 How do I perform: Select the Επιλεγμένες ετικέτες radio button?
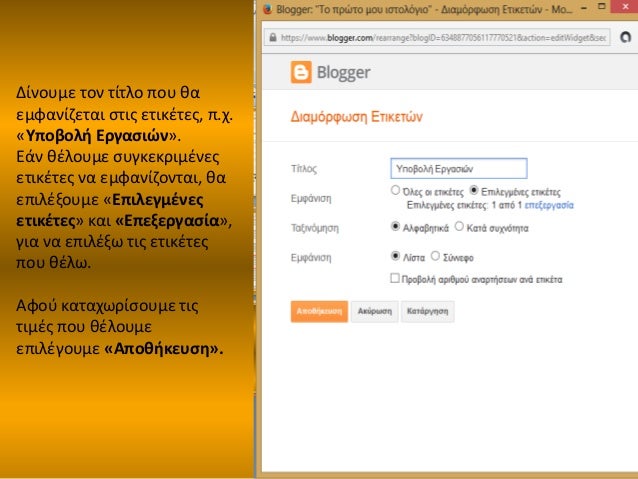click(x=474, y=190)
